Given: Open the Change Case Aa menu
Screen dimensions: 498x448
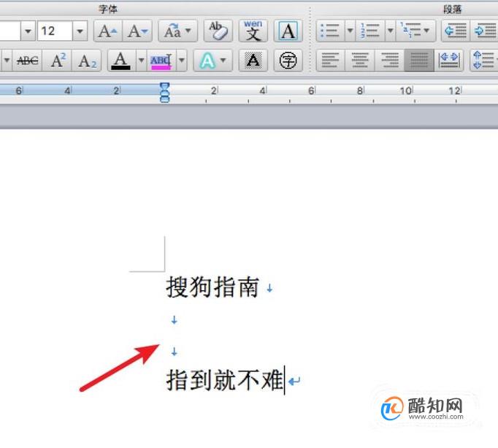Looking at the screenshot, I should [177, 31].
